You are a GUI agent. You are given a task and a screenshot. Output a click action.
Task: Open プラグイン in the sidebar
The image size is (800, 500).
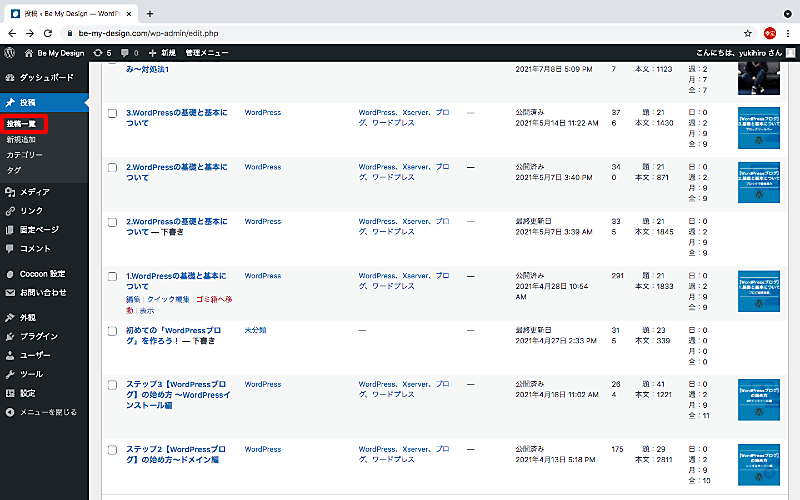(x=38, y=336)
